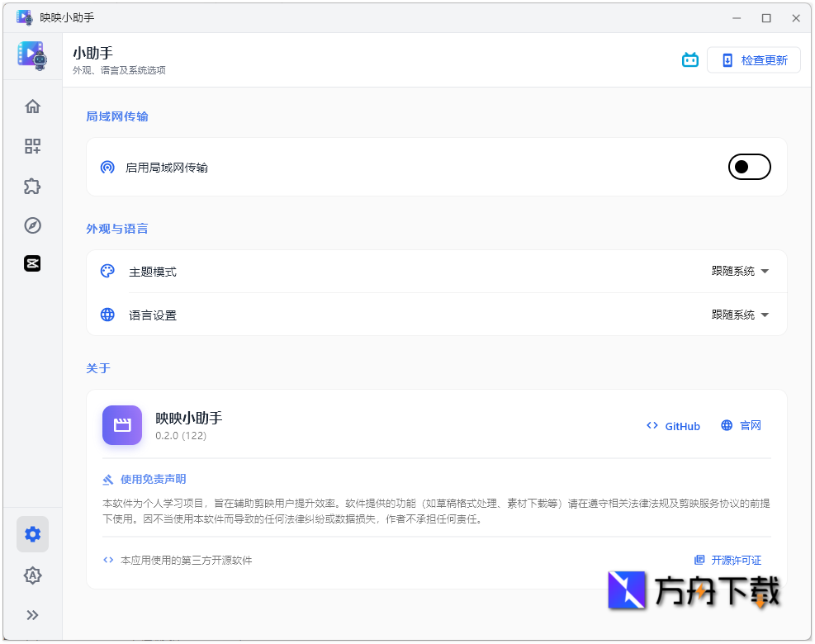Click the 外观与语言 section heading
This screenshot has height=644, width=815.
117,229
